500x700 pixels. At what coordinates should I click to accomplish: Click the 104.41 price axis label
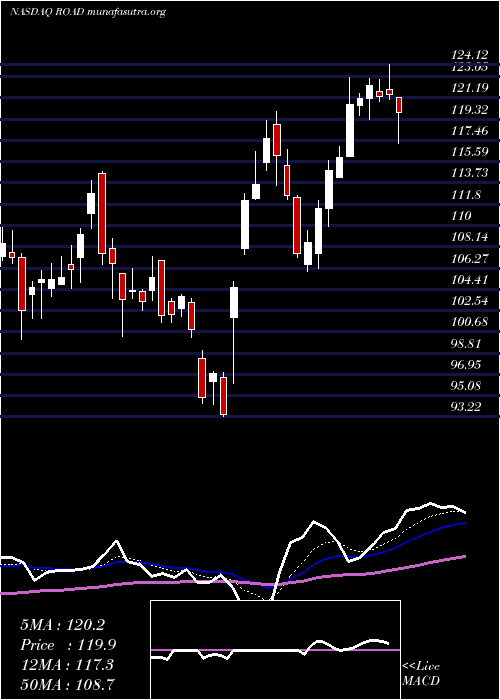pos(469,280)
